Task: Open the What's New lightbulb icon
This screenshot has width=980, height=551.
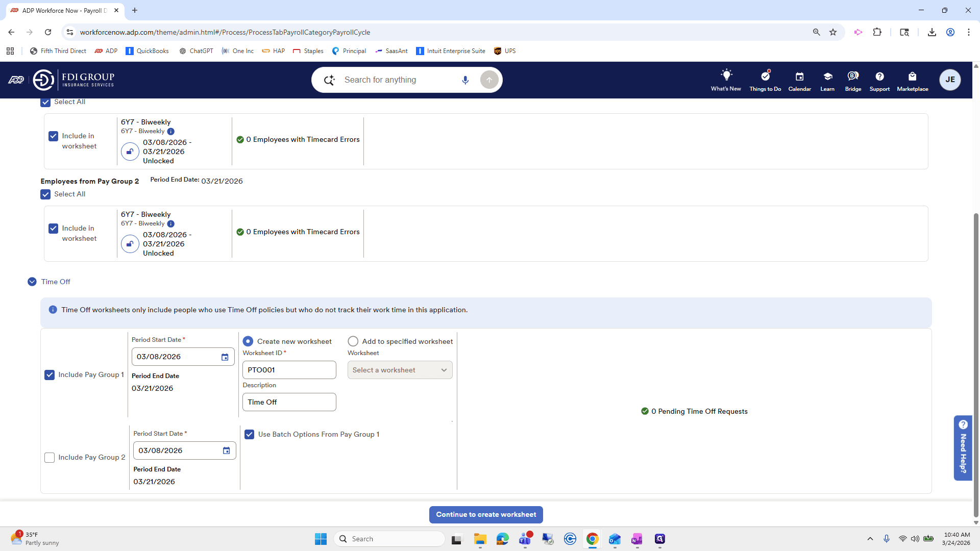Action: coord(726,80)
